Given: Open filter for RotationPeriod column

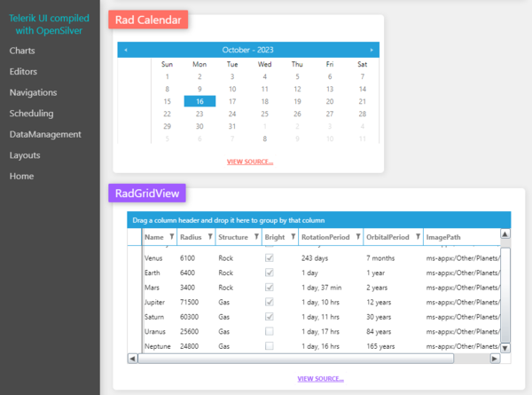Looking at the screenshot, I should coord(358,237).
